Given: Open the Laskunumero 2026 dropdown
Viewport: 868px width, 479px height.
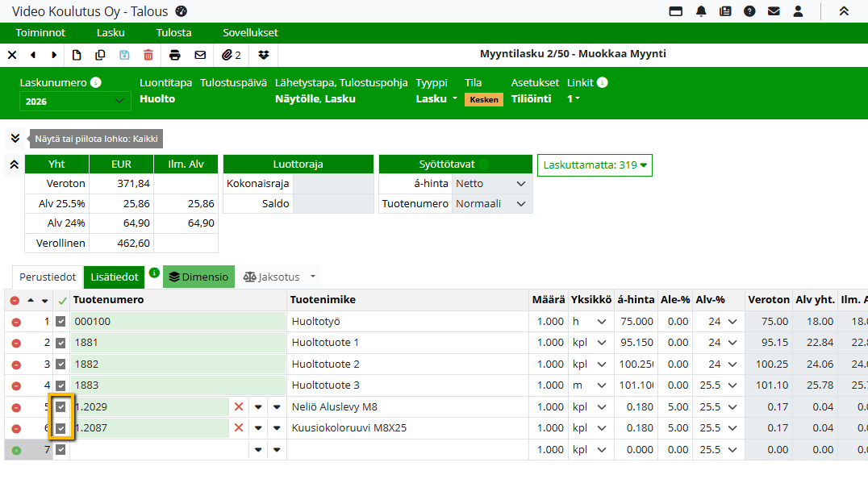Looking at the screenshot, I should point(74,101).
